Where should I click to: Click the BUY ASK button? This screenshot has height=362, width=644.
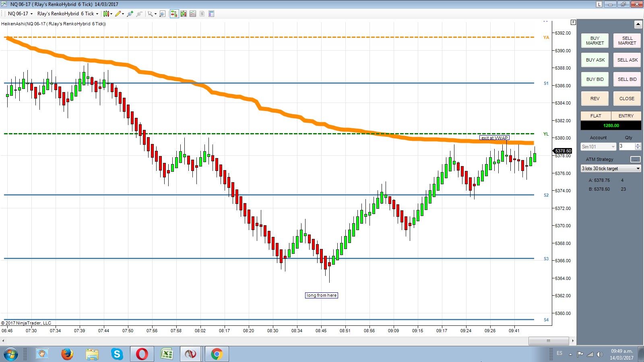coord(595,60)
